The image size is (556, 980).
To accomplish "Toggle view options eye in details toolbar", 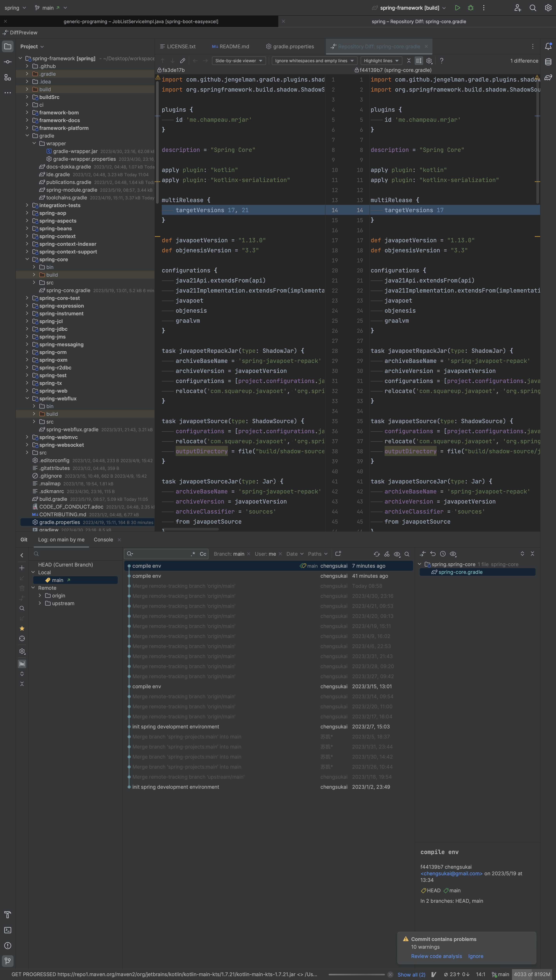I will click(x=453, y=554).
